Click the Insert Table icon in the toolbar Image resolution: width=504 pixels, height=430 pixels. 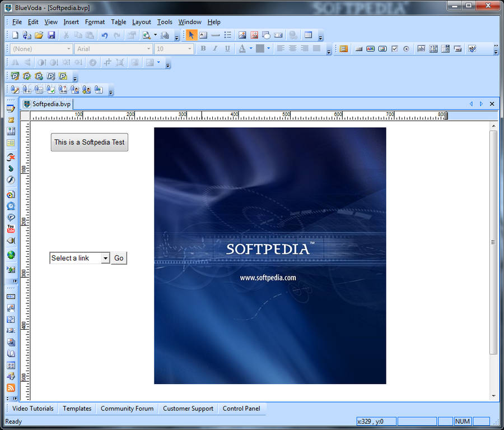pyautogui.click(x=308, y=35)
